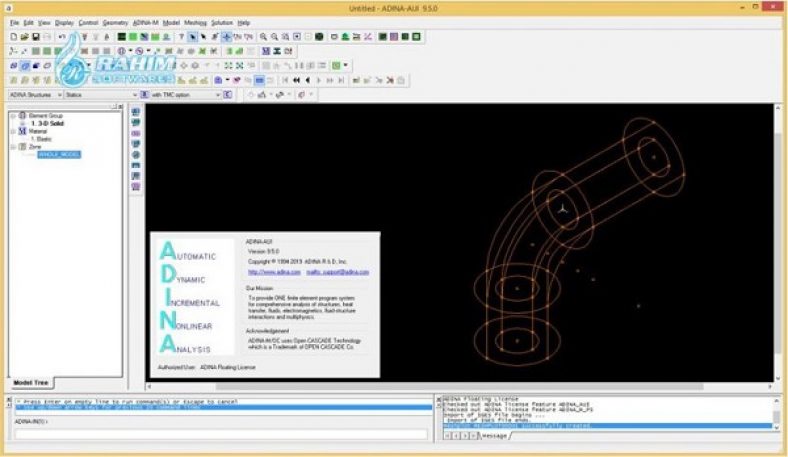Select the Zoom Out magnifier icon
This screenshot has width=788, height=457.
coord(274,37)
